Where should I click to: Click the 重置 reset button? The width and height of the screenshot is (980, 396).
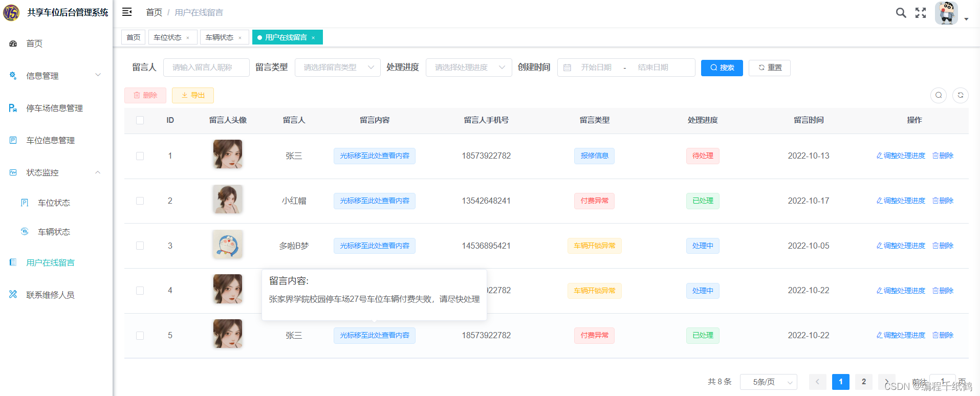[x=770, y=68]
